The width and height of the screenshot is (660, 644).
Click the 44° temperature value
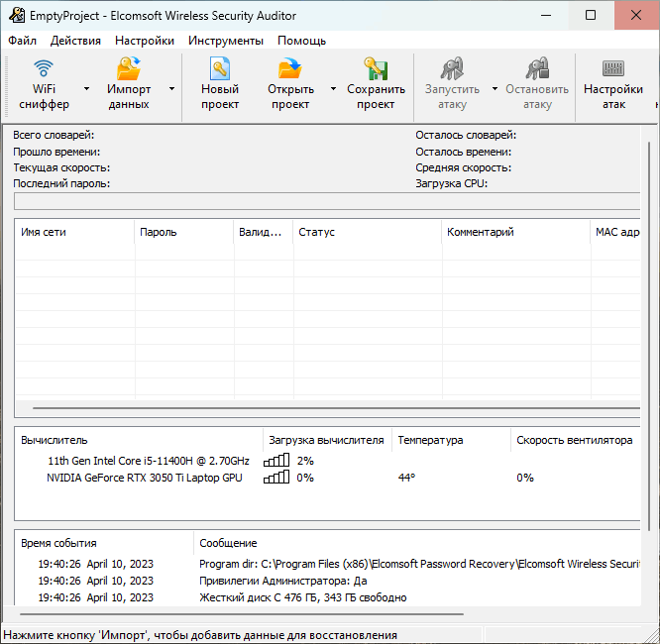[x=406, y=478]
